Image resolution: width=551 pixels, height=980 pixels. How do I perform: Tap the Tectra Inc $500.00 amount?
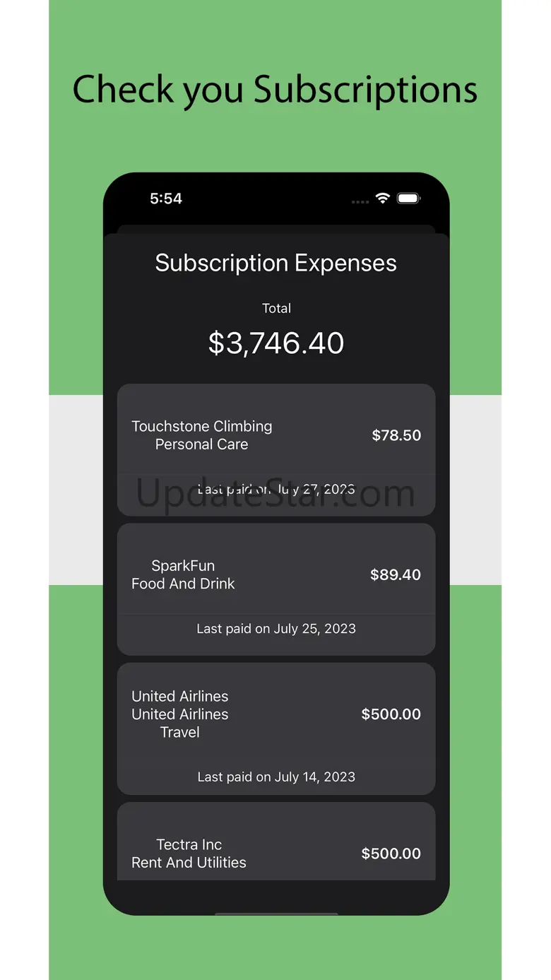pos(391,854)
